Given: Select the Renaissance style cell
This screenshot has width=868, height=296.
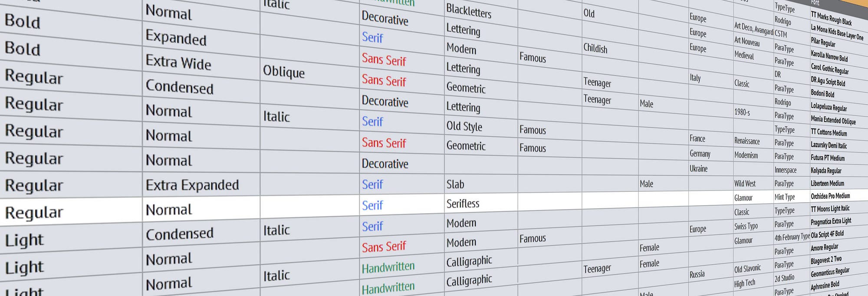Looking at the screenshot, I should (x=747, y=141).
